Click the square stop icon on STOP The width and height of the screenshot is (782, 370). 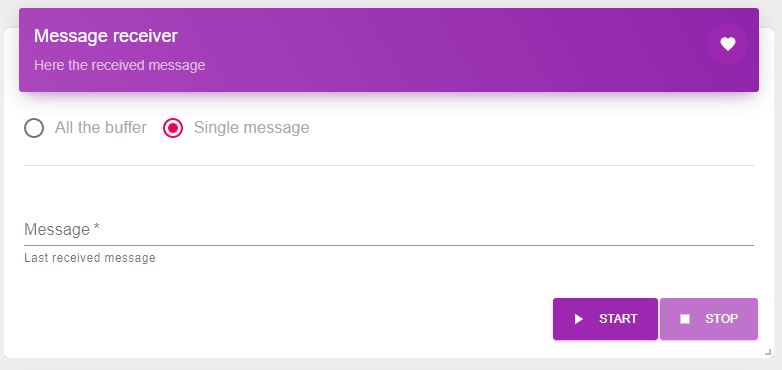(685, 319)
